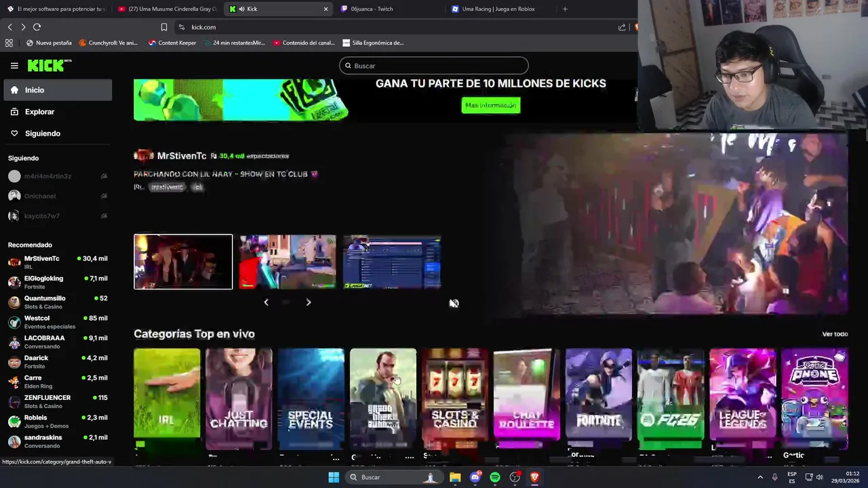The width and height of the screenshot is (868, 488).
Task: Go forward in browser history
Action: pyautogui.click(x=23, y=27)
